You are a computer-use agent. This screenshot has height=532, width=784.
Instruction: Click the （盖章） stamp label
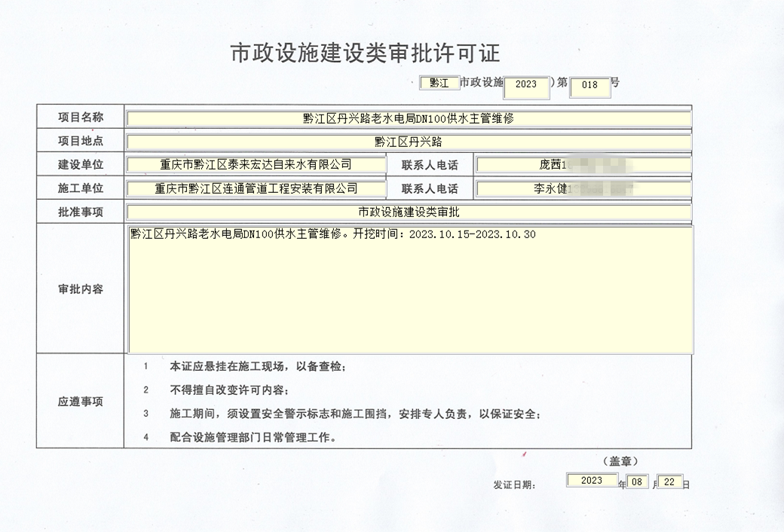click(x=620, y=461)
